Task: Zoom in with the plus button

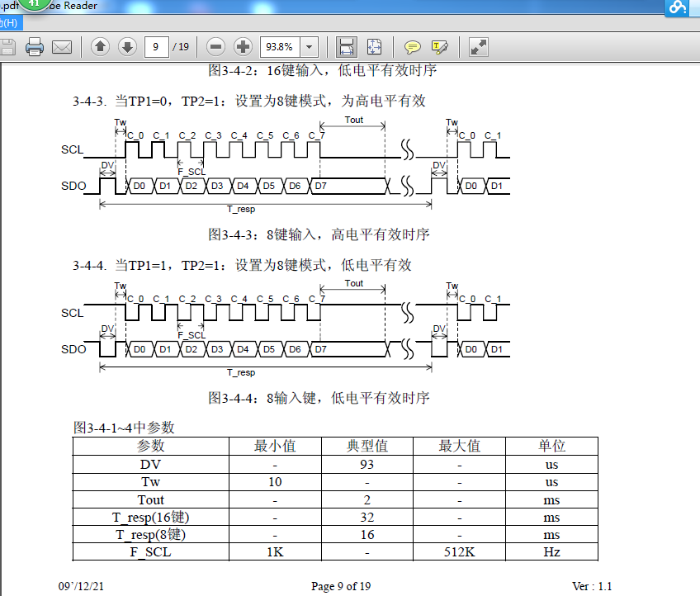Action: click(243, 46)
